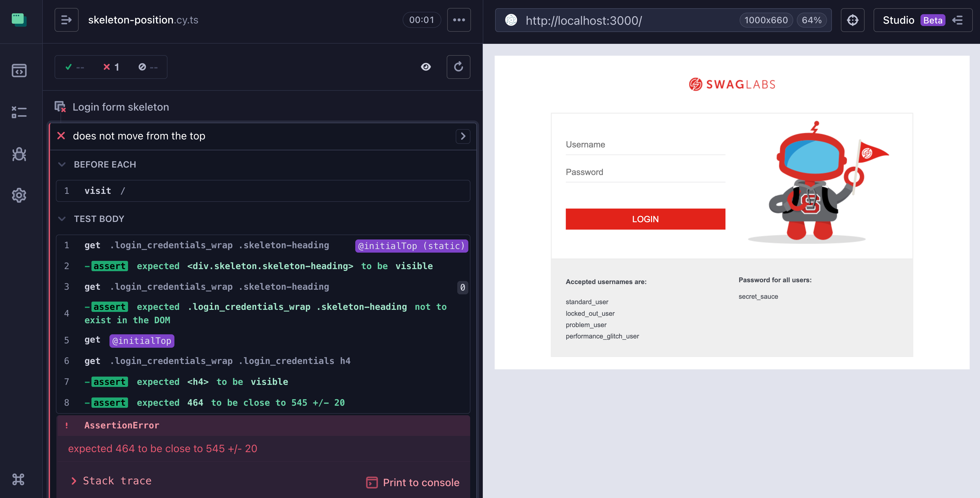Filter by the failed tests counter
The width and height of the screenshot is (980, 498).
pyautogui.click(x=111, y=67)
